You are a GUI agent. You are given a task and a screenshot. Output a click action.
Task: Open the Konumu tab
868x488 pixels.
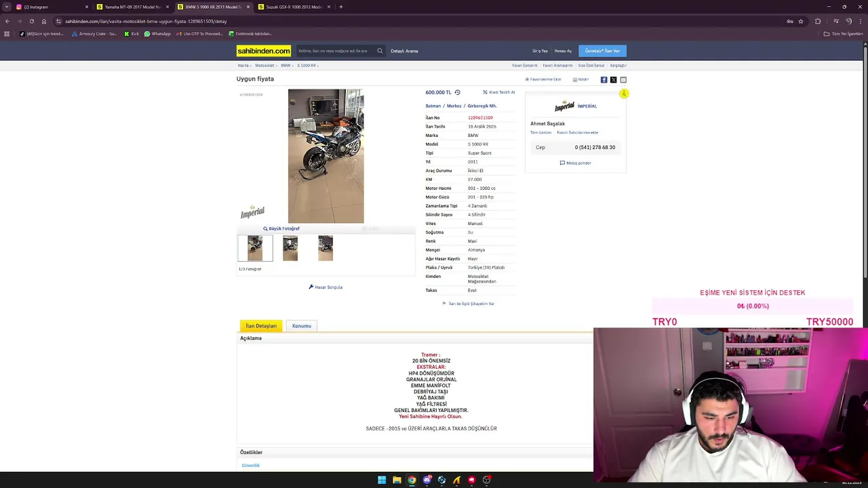click(302, 326)
